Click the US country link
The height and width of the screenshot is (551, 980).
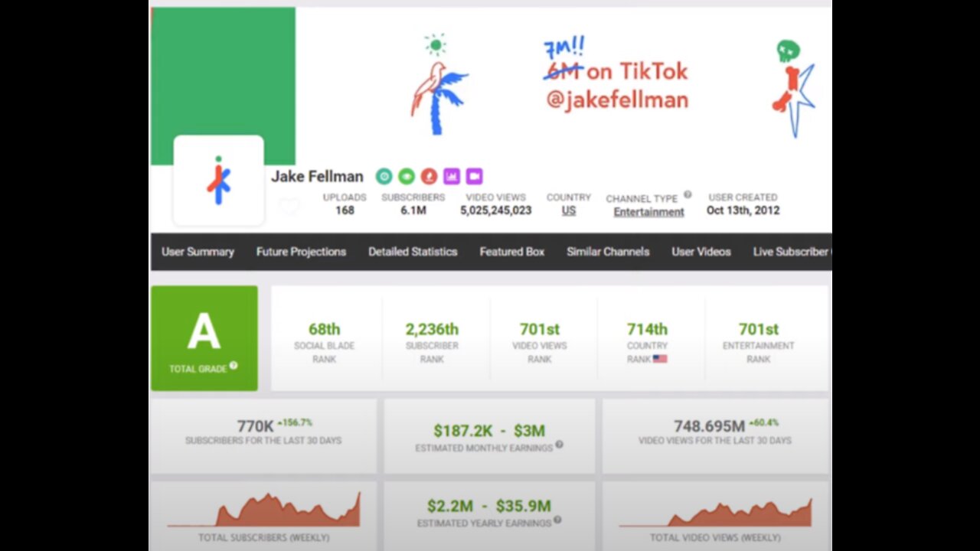[x=569, y=210]
